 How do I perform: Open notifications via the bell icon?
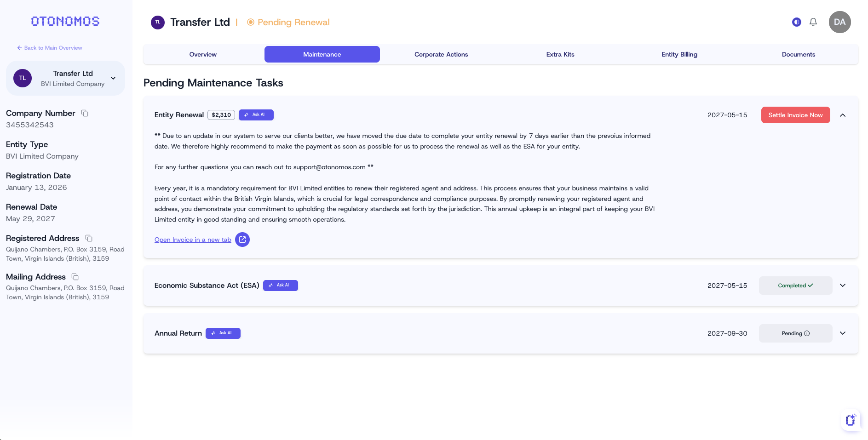813,22
